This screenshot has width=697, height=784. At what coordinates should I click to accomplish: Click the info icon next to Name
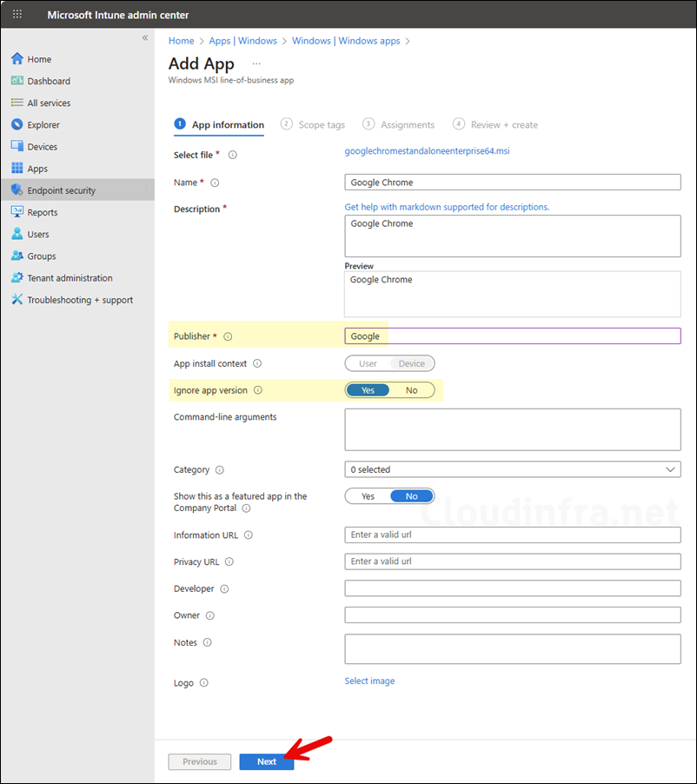click(x=215, y=183)
